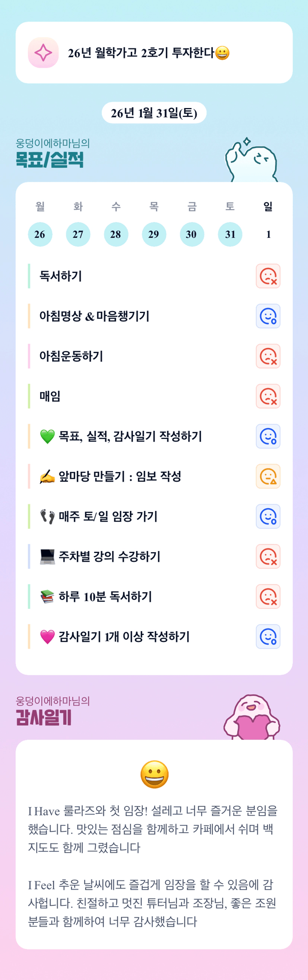
Task: Click the red failed face for 주차별 강의 수강하기
Action: (x=268, y=557)
